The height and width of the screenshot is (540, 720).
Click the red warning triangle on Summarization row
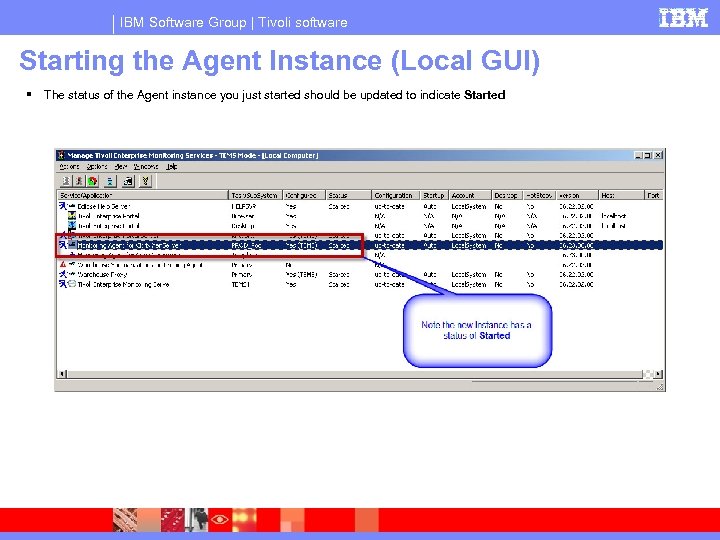(63, 264)
